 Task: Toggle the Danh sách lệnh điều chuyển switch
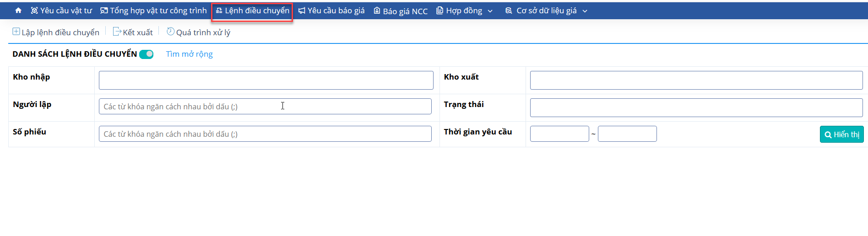pos(146,54)
